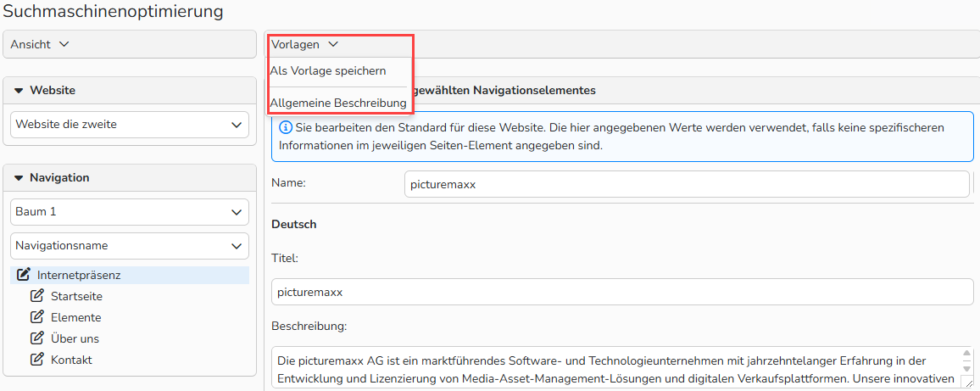
Task: Open the 'Baum 1' combo box
Action: [130, 212]
